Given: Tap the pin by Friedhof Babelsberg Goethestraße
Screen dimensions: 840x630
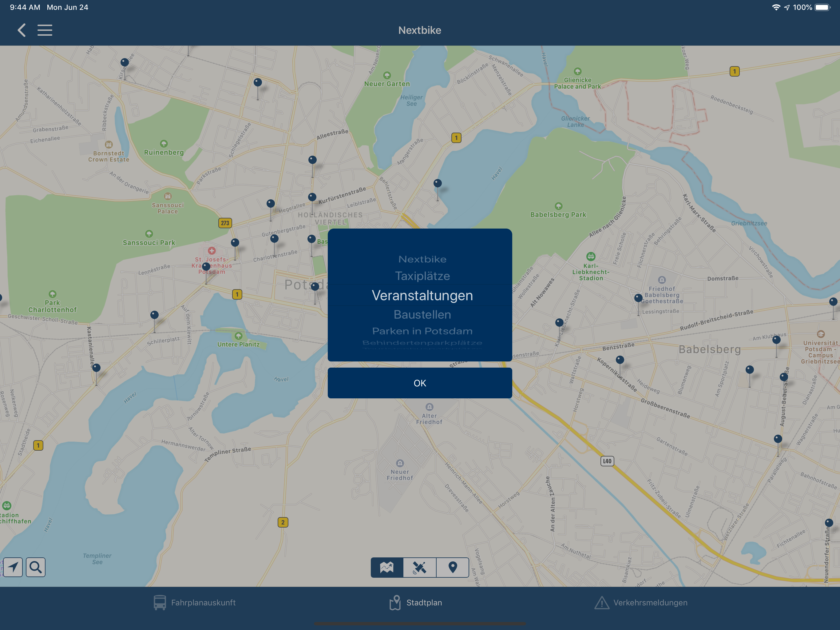Looking at the screenshot, I should (x=638, y=298).
